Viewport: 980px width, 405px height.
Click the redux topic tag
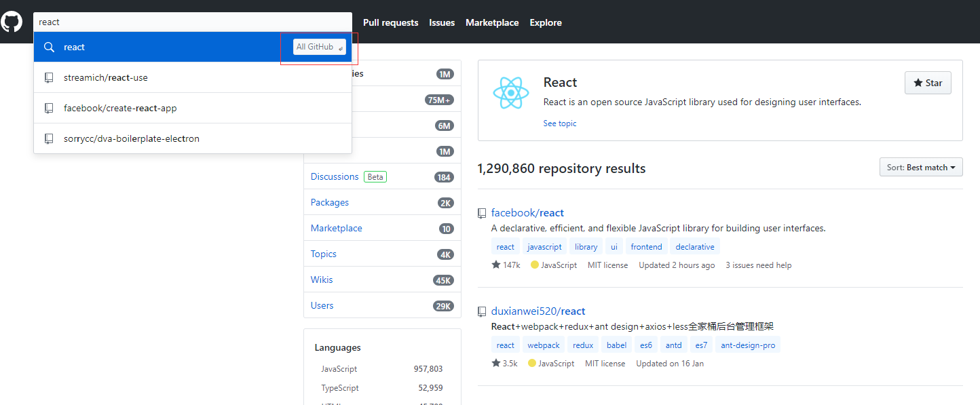click(x=583, y=345)
